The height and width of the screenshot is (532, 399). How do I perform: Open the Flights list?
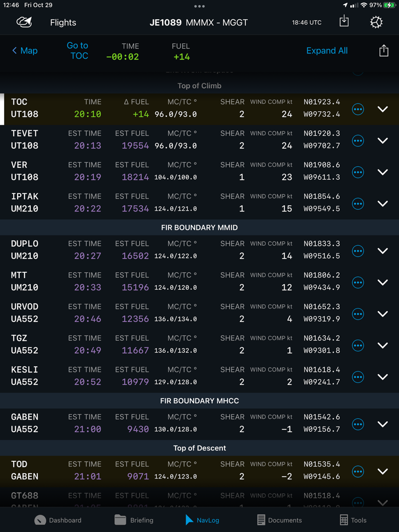(63, 22)
